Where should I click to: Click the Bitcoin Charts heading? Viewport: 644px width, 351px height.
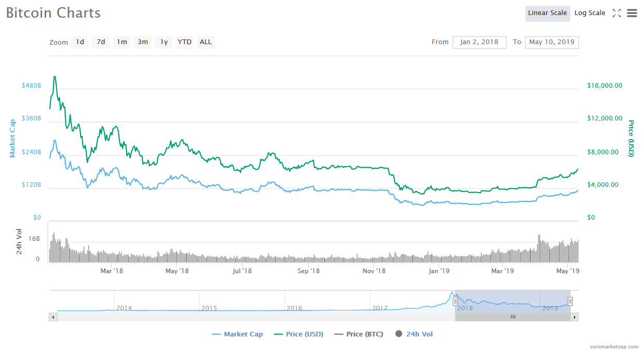tap(53, 13)
